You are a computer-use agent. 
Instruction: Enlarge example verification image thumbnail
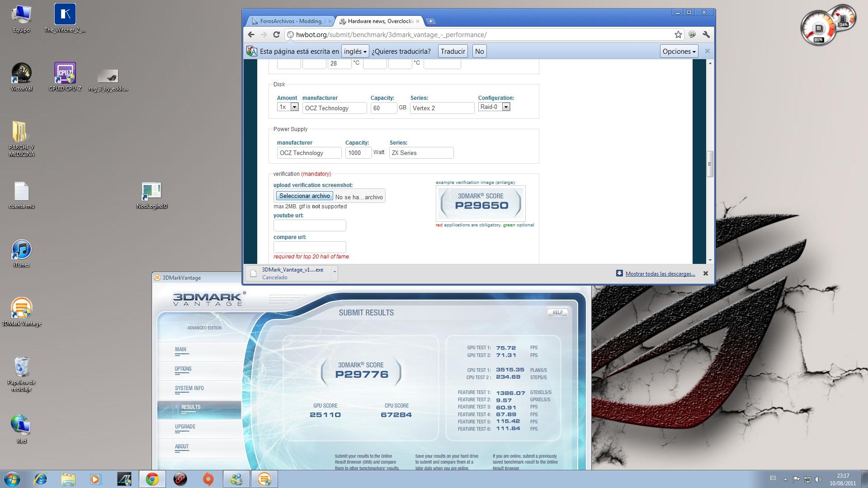[x=481, y=203]
